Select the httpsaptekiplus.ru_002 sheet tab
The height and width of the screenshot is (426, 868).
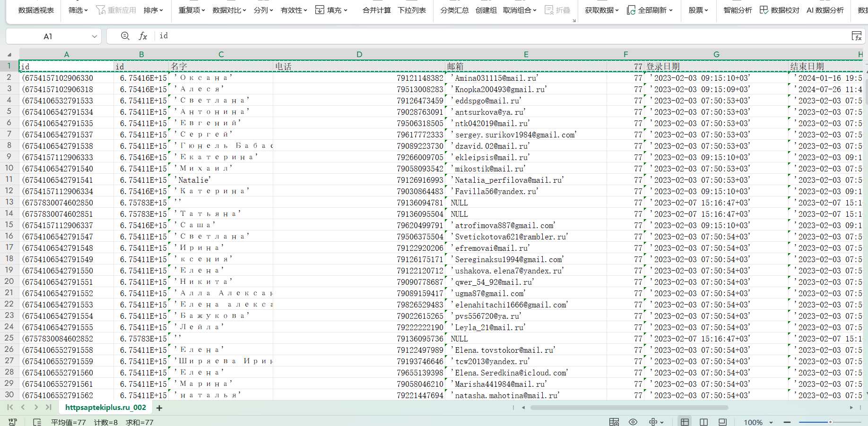[x=105, y=407]
